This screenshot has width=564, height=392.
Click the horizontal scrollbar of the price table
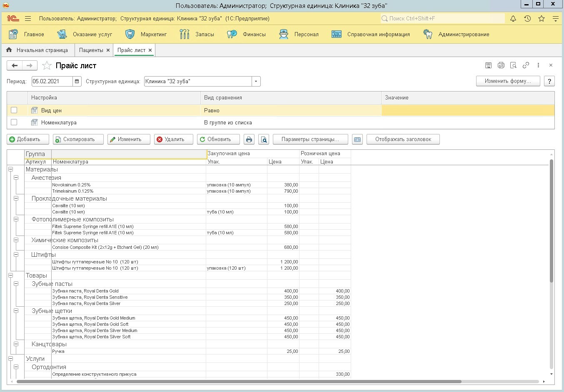pos(239,381)
